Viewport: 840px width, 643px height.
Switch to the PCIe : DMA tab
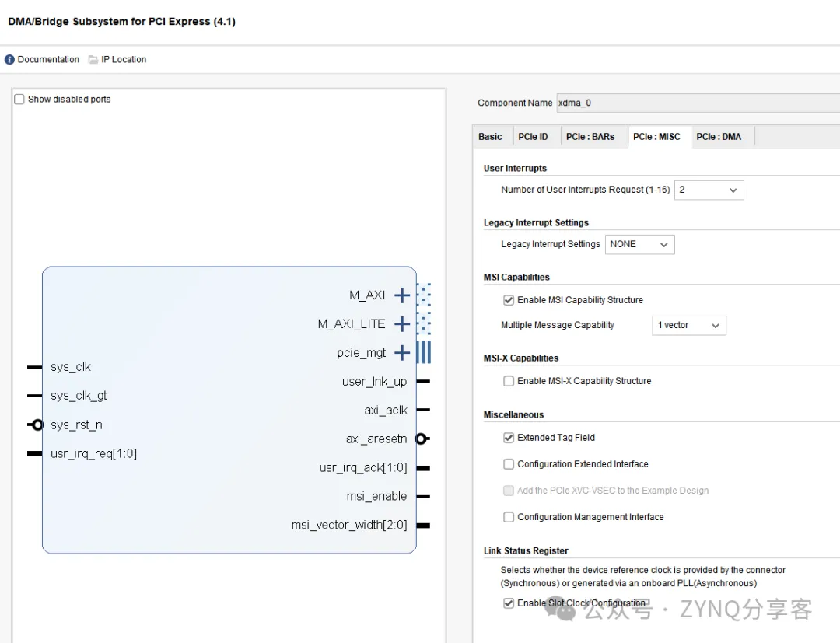point(718,137)
